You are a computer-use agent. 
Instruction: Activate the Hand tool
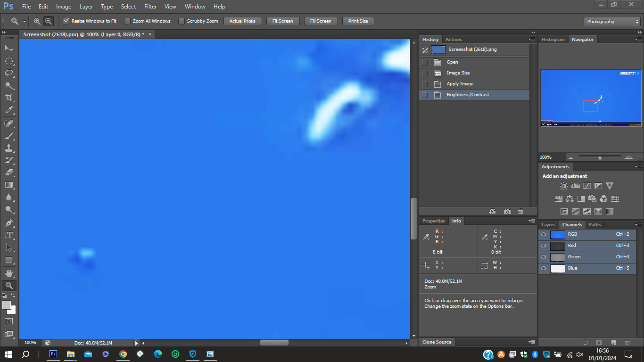pyautogui.click(x=9, y=273)
